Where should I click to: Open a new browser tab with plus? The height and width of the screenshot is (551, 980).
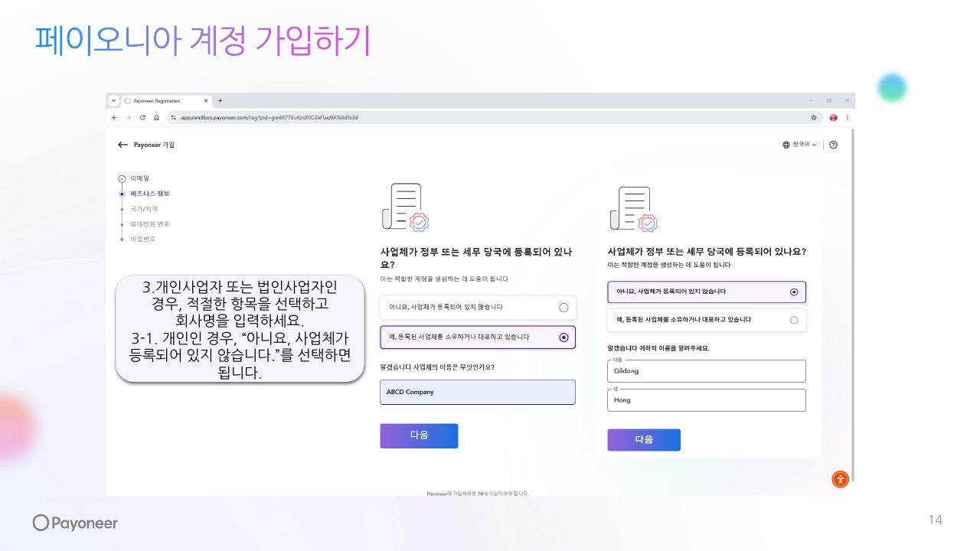tap(220, 100)
